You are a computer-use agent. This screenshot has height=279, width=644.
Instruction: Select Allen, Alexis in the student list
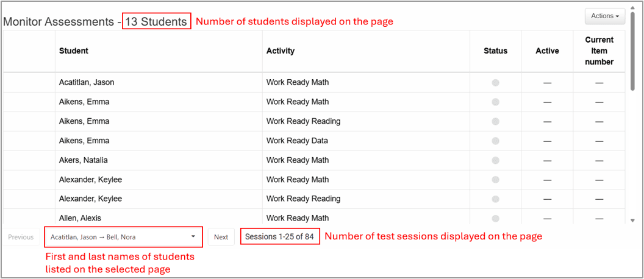point(80,218)
